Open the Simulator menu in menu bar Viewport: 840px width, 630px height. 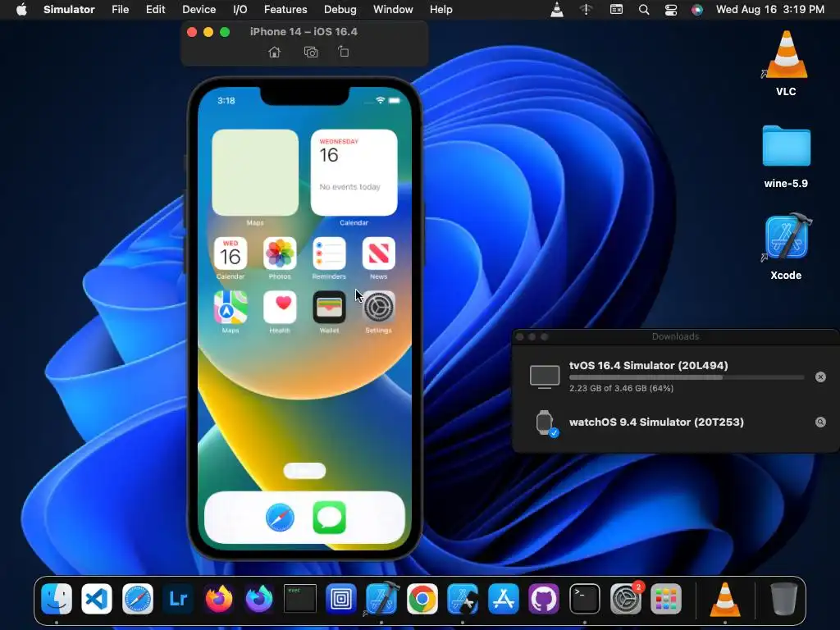pyautogui.click(x=69, y=10)
